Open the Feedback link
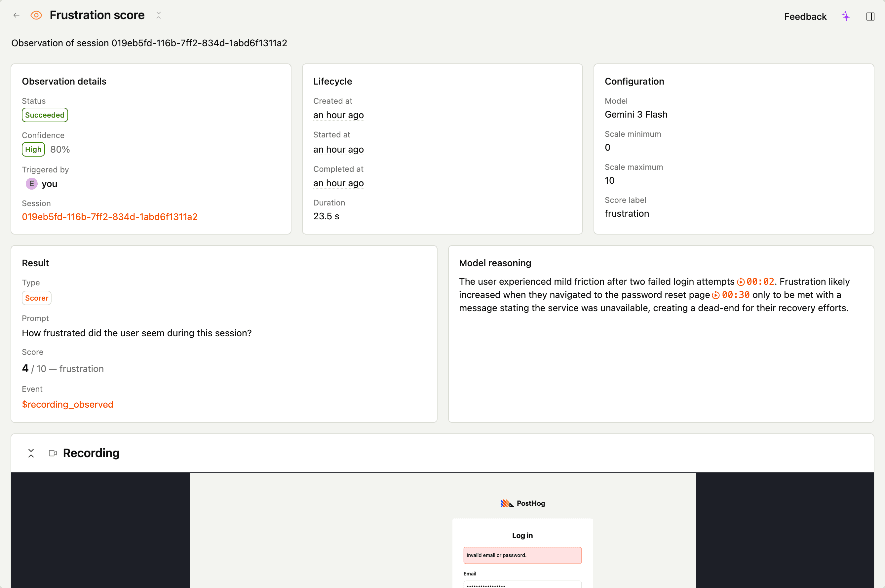885x588 pixels. point(805,17)
